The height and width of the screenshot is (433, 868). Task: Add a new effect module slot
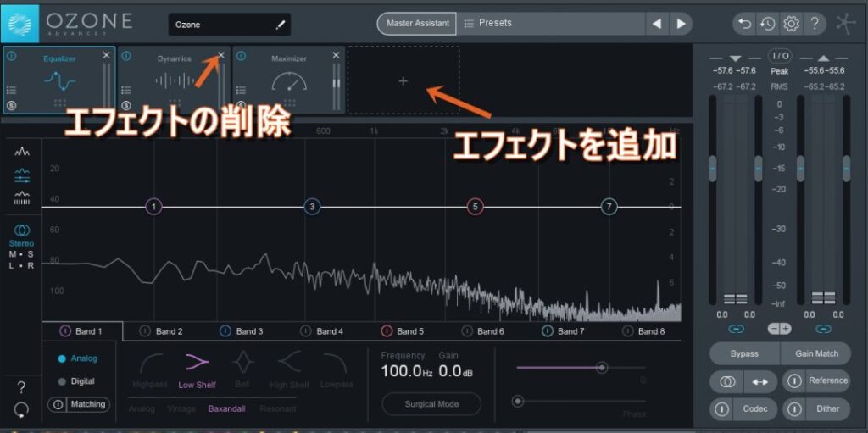tap(403, 81)
